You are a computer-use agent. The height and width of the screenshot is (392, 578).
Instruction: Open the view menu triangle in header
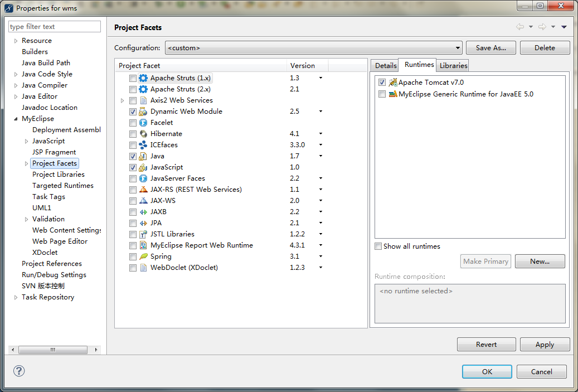click(x=564, y=27)
